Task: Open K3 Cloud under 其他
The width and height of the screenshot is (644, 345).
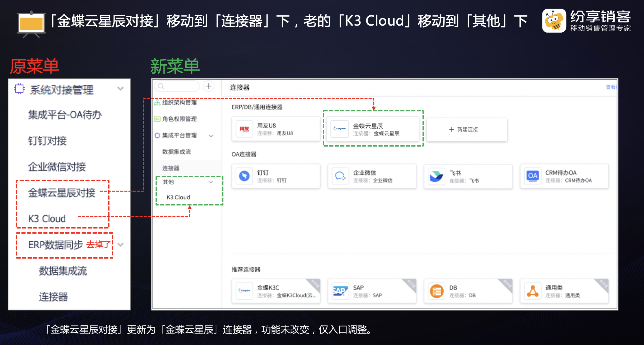Action: [x=178, y=197]
